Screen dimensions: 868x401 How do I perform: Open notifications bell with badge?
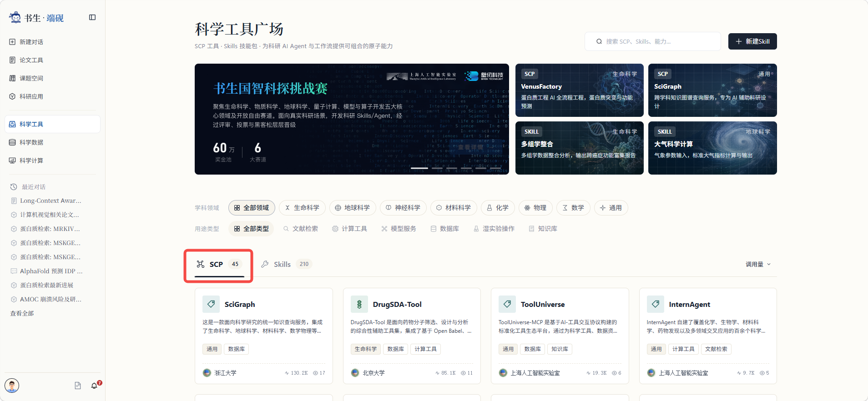95,385
